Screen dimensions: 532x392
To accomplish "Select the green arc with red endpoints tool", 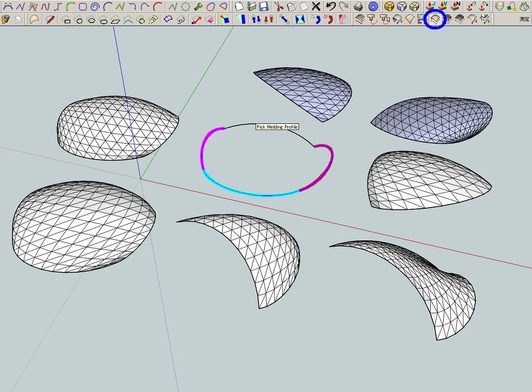I will click(71, 6).
